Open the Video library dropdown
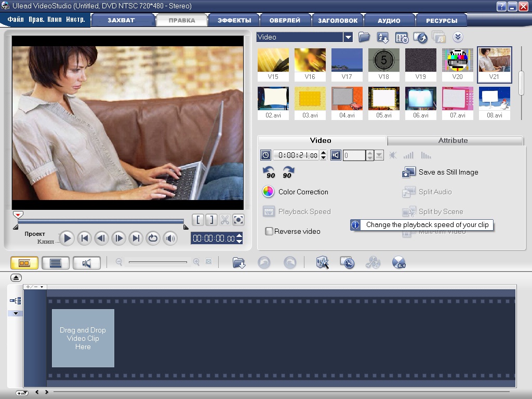Viewport: 532px width, 399px height. coord(348,37)
